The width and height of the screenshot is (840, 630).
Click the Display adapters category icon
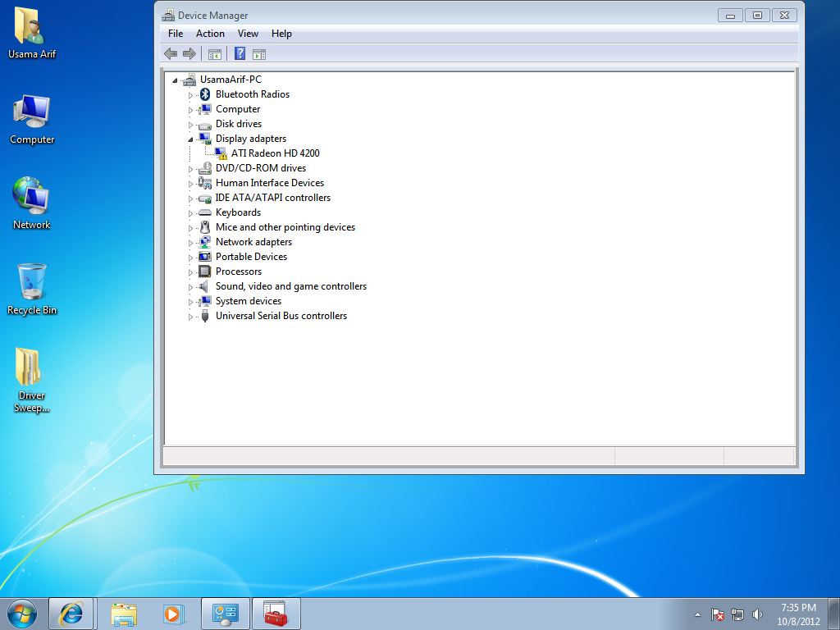[x=204, y=139]
